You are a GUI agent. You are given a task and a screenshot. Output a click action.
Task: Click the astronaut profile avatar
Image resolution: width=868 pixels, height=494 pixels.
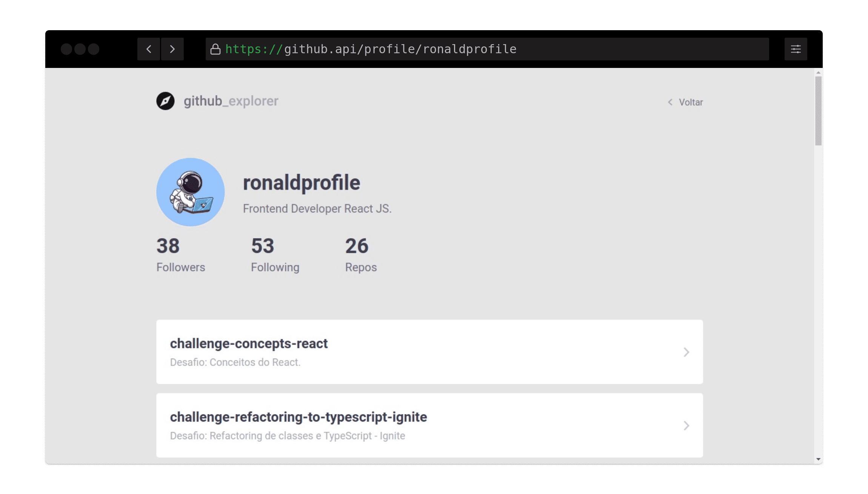click(x=191, y=192)
